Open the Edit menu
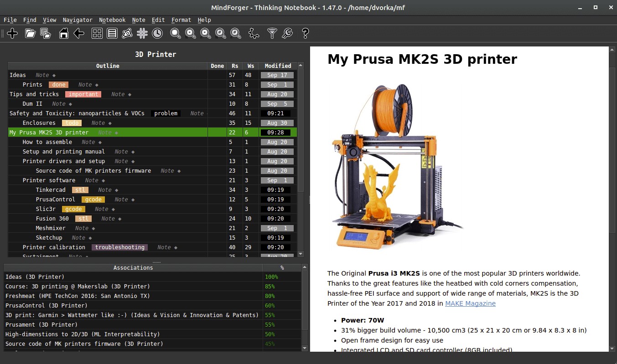Image resolution: width=617 pixels, height=364 pixels. coord(158,20)
